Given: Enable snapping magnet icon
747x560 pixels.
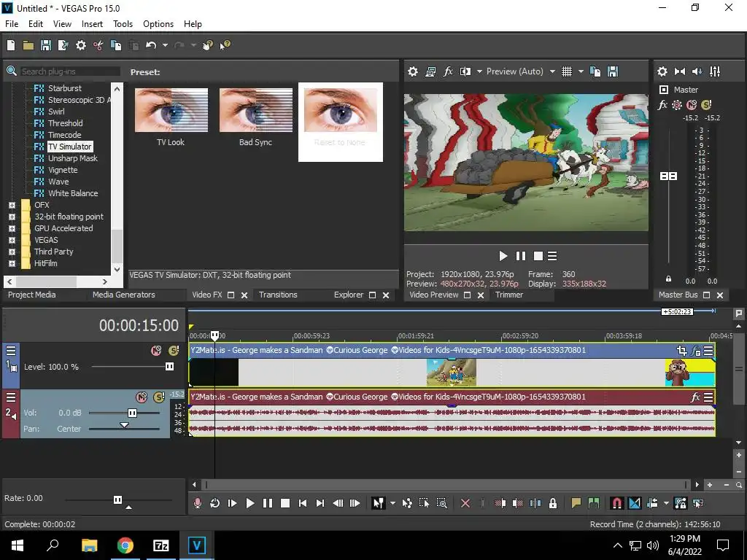Looking at the screenshot, I should click(616, 503).
